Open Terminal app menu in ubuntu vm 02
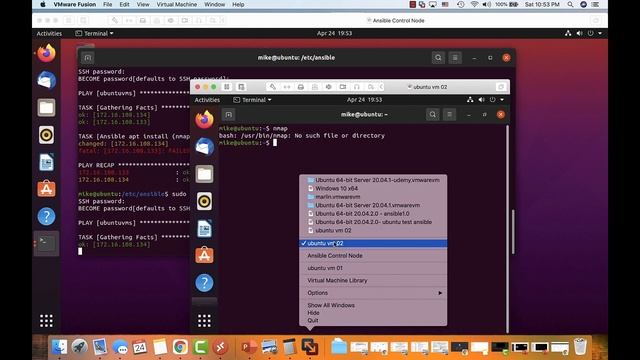Image resolution: width=640 pixels, height=360 pixels. point(252,100)
